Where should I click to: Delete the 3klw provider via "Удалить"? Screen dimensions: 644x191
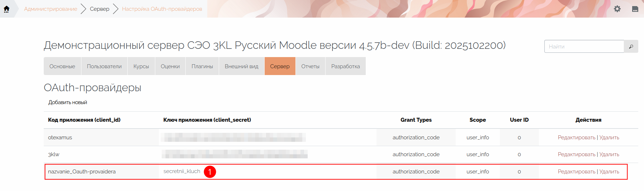[609, 154]
